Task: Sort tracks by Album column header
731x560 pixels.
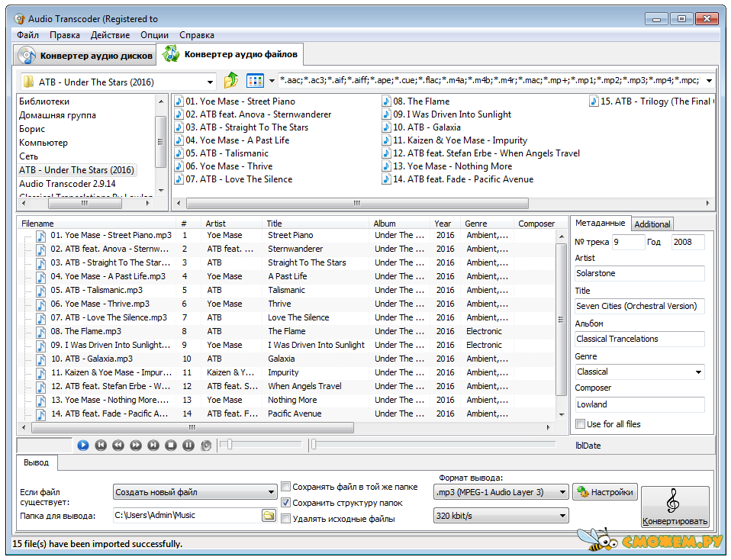Action: tap(398, 224)
